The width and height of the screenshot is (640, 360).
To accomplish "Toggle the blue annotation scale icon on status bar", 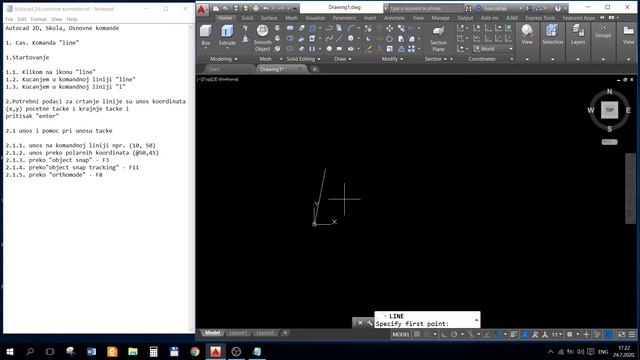I will pos(524,334).
